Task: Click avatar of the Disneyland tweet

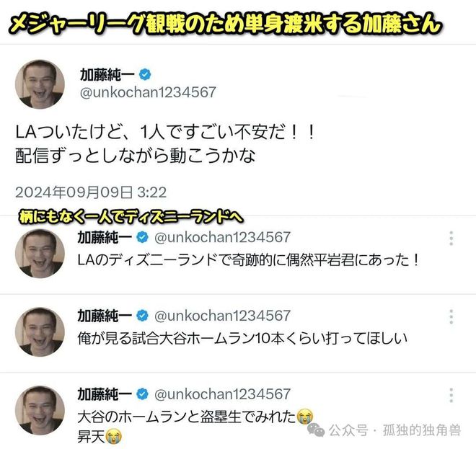Action: click(40, 253)
